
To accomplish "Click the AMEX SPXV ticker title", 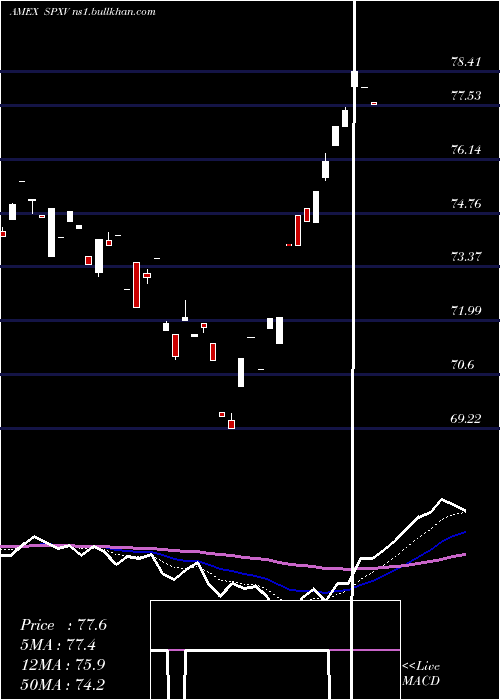I will pos(39,12).
